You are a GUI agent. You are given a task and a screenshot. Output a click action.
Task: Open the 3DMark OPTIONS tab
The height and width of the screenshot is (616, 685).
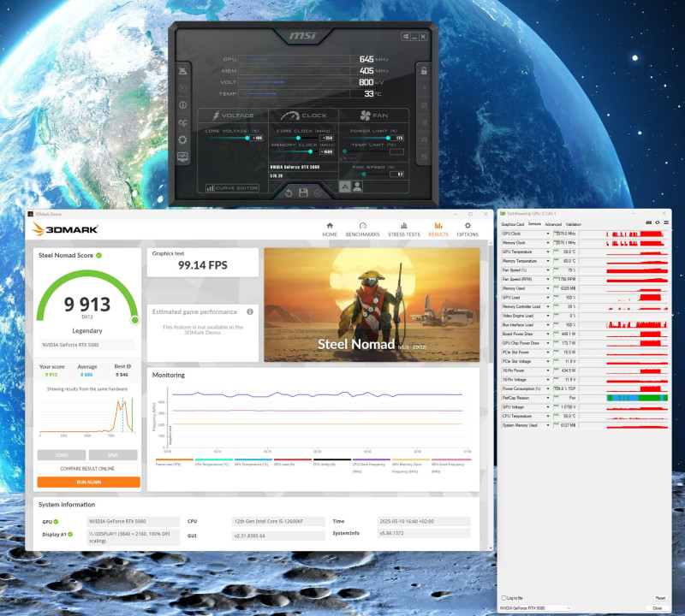click(468, 229)
